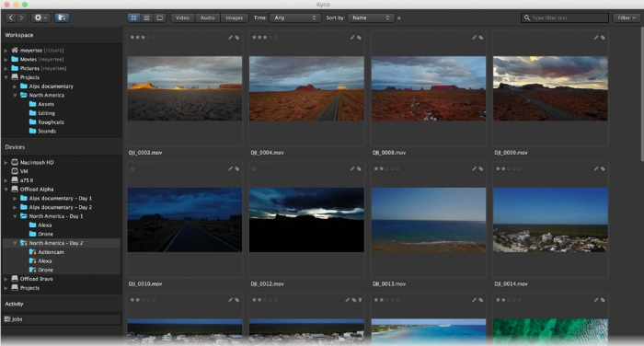Image resolution: width=644 pixels, height=346 pixels.
Task: Expand the Alps documentary project folder
Action: coord(15,86)
